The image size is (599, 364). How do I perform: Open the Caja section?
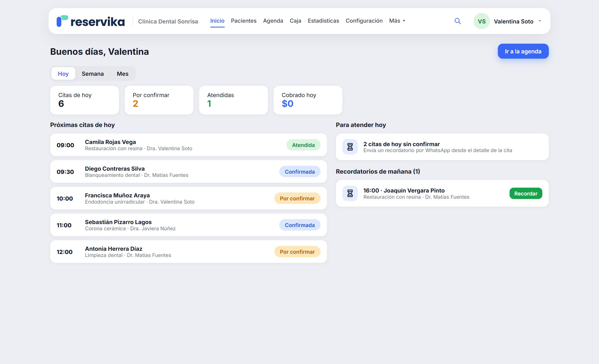click(x=295, y=21)
